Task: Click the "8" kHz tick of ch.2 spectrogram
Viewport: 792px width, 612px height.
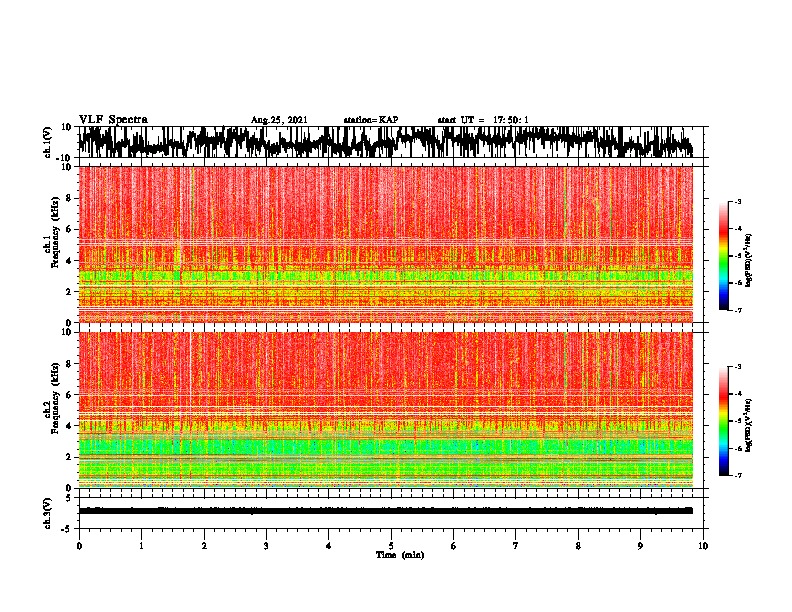Action: coord(69,364)
